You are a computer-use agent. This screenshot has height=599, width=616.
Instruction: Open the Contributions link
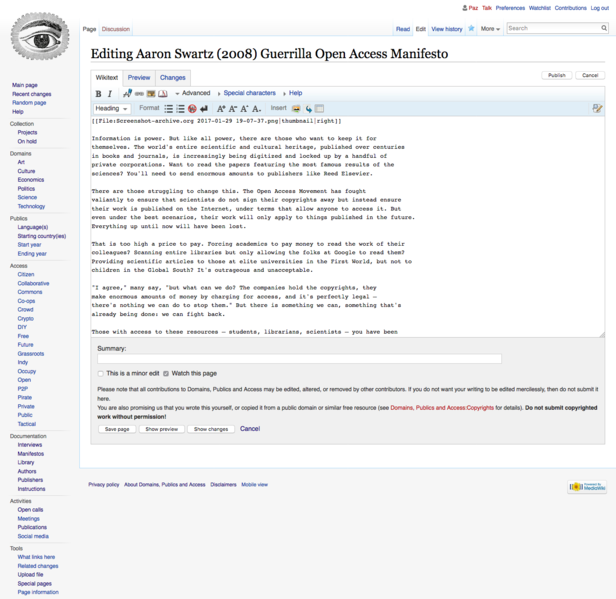click(x=570, y=8)
